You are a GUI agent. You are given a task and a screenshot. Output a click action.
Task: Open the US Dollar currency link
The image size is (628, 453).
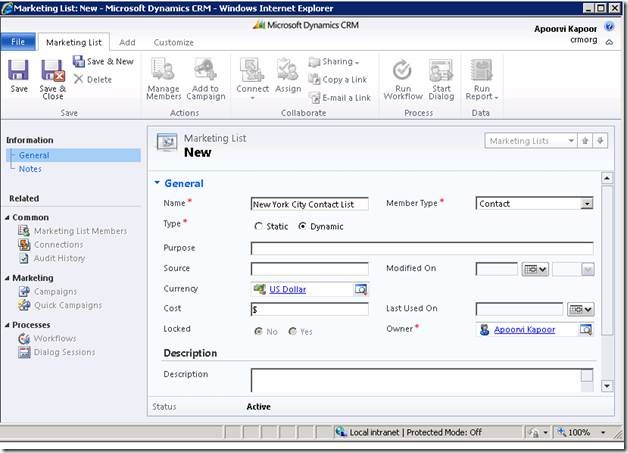[x=287, y=289]
